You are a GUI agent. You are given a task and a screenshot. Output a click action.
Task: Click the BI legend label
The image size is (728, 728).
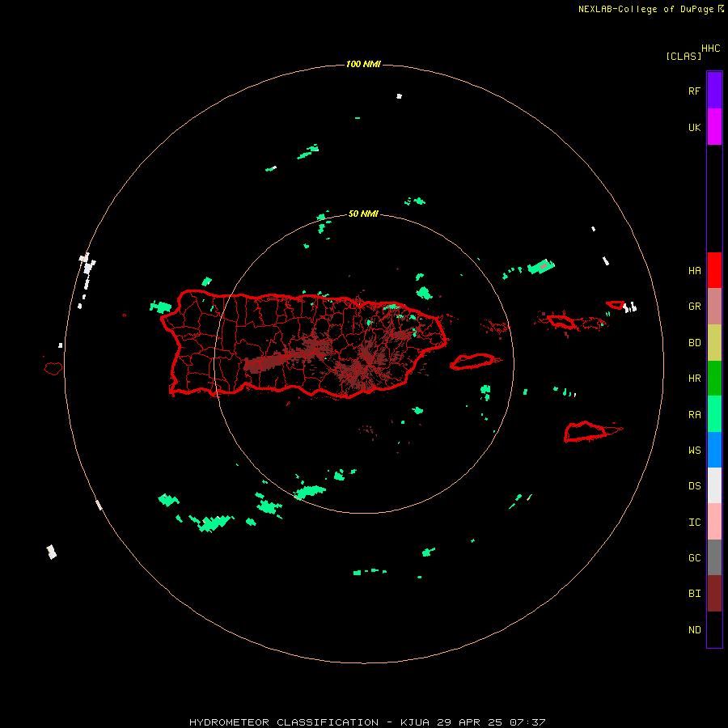coord(694,594)
